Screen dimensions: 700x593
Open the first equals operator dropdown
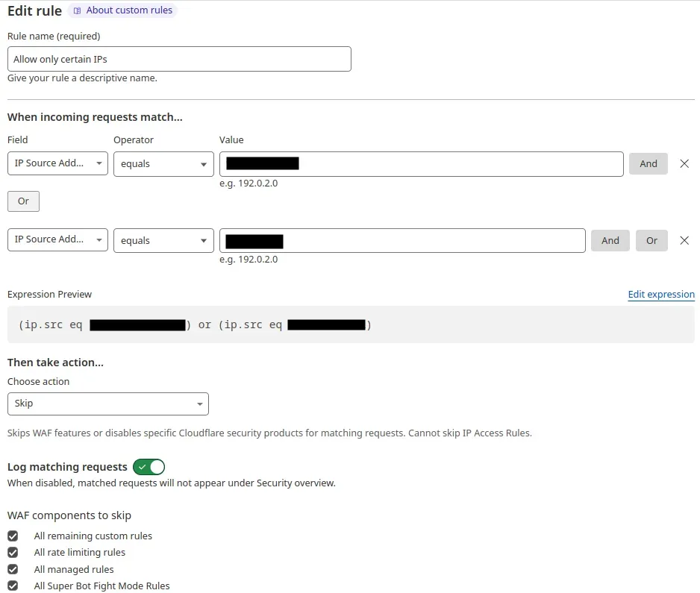click(x=163, y=163)
